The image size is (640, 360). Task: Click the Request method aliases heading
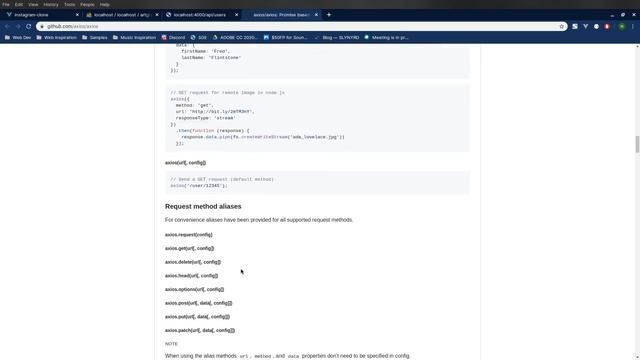pyautogui.click(x=203, y=207)
